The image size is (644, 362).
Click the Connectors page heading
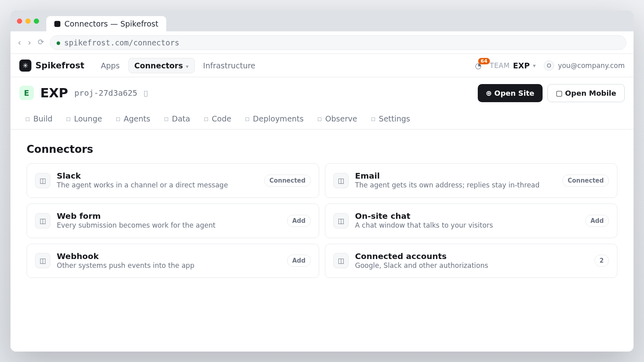(x=60, y=149)
